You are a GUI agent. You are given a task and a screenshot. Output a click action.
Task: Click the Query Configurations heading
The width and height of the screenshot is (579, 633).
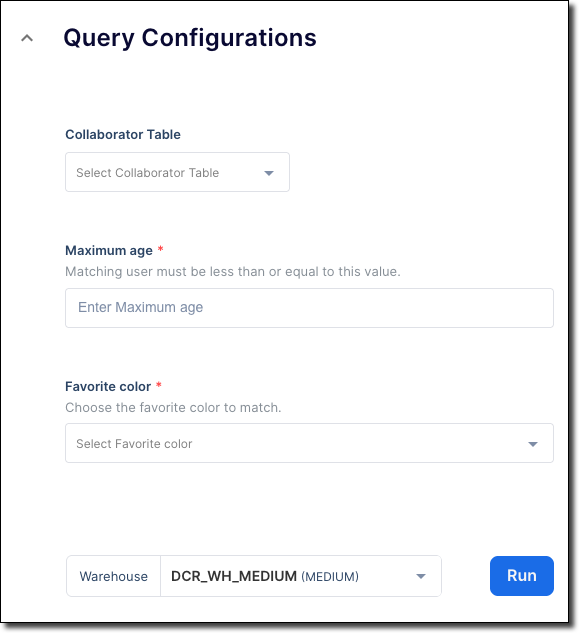pos(190,38)
